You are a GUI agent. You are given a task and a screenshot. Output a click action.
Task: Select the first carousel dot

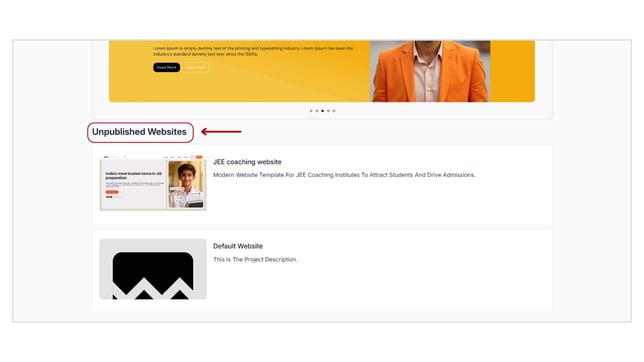(x=311, y=111)
